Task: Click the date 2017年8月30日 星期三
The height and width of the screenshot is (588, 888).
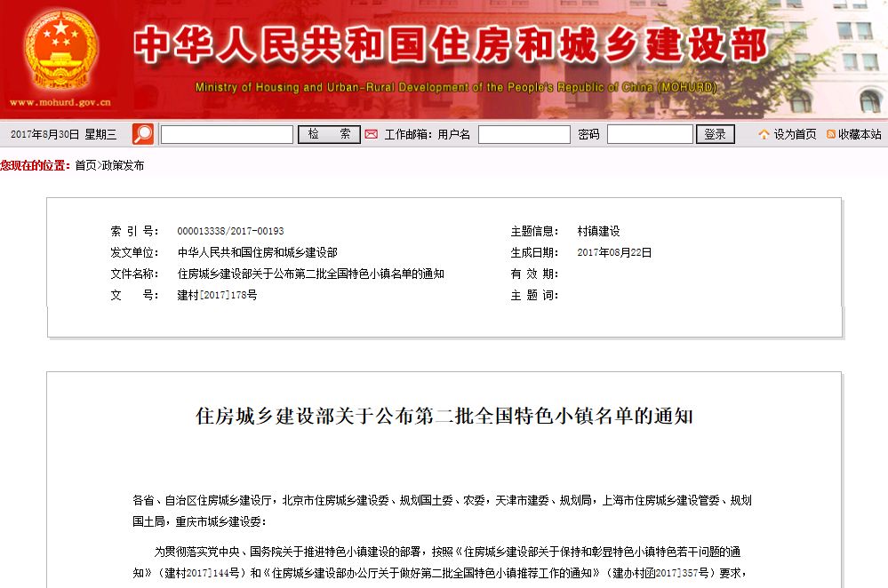Action: tap(63, 134)
